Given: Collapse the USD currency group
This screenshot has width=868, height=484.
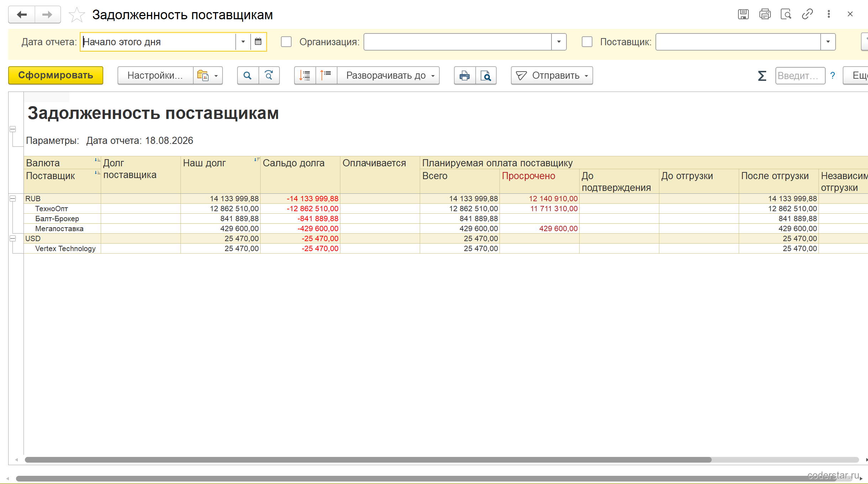Looking at the screenshot, I should 12,239.
